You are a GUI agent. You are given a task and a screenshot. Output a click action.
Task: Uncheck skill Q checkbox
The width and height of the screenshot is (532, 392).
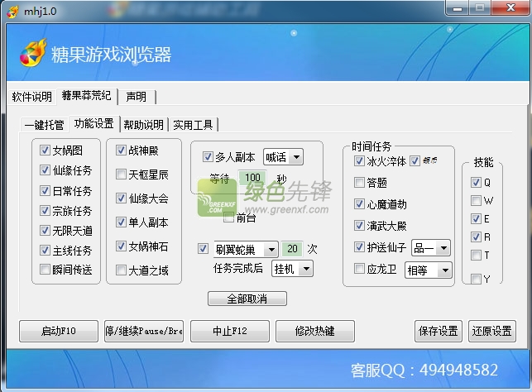pos(476,183)
